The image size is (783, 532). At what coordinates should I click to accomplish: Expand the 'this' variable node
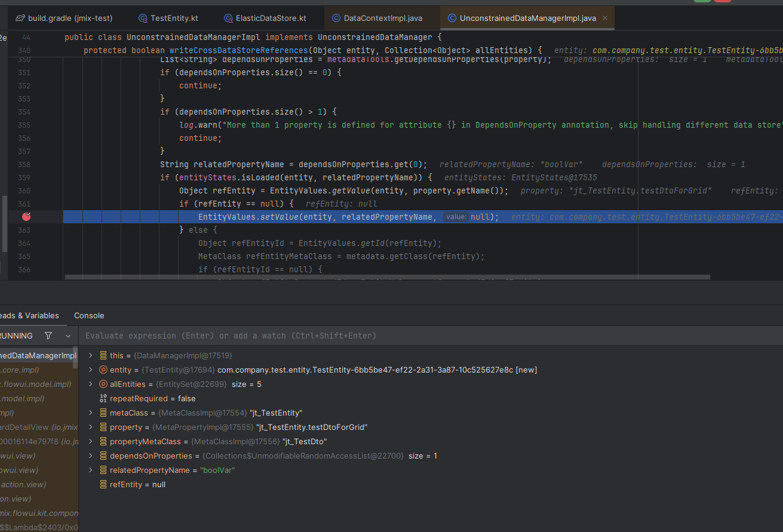pos(91,356)
